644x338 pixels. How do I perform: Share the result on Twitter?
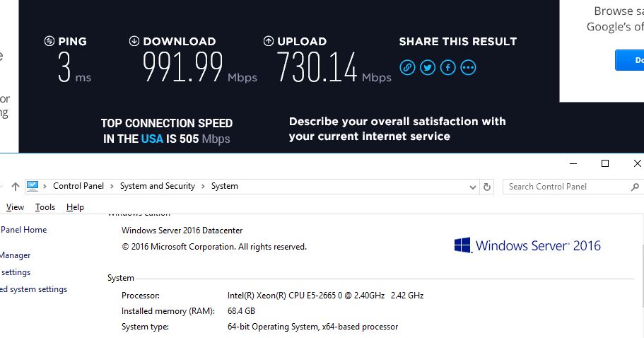coord(428,67)
